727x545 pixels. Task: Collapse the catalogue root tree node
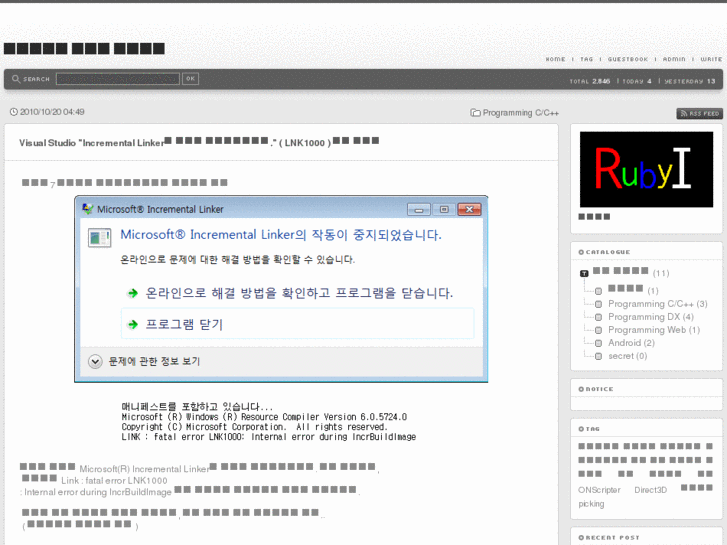(x=584, y=274)
